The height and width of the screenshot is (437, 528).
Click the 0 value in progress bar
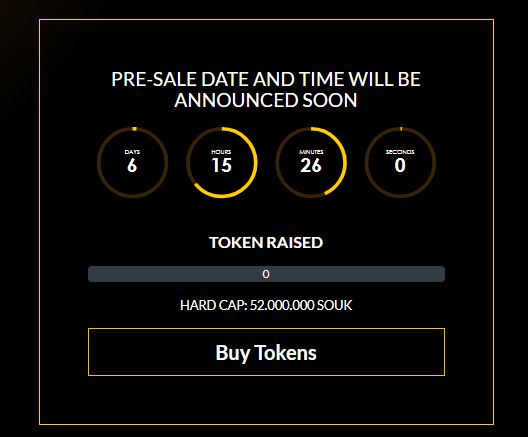click(x=266, y=274)
